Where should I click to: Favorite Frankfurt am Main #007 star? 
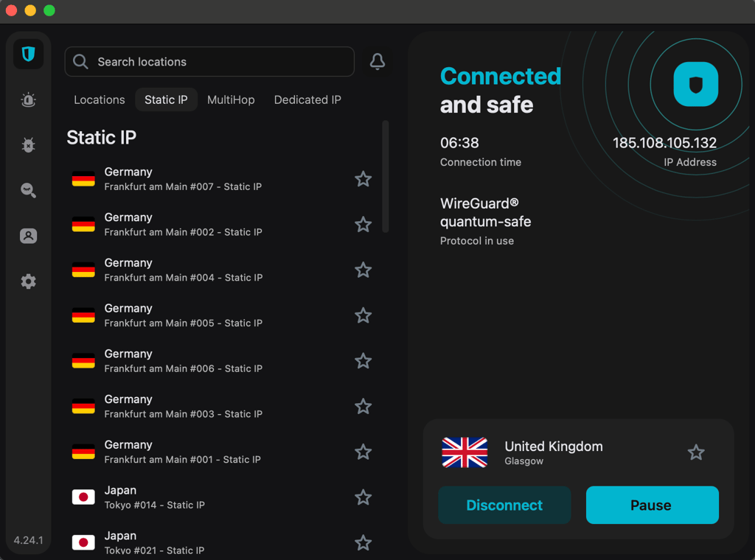tap(363, 179)
